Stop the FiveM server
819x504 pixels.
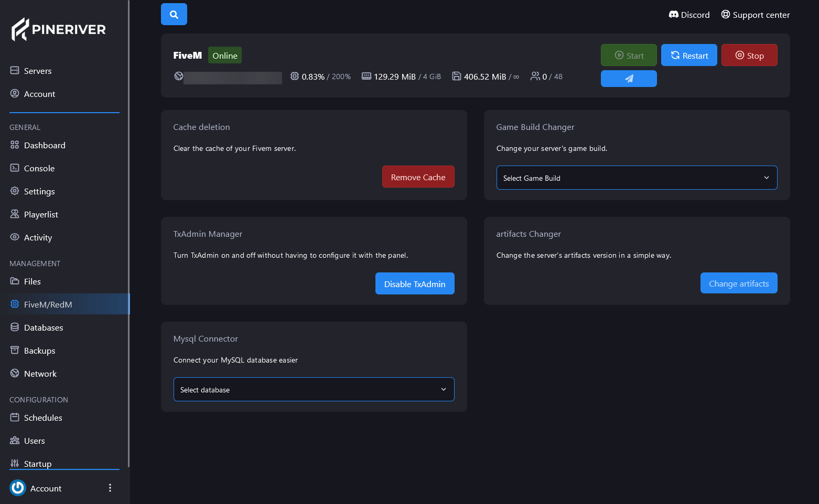tap(749, 55)
